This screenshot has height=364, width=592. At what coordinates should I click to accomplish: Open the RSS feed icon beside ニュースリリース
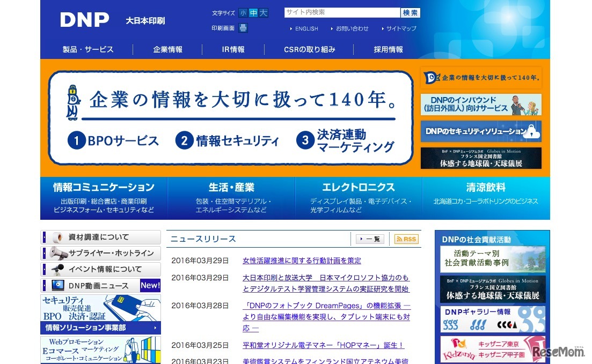pos(406,239)
